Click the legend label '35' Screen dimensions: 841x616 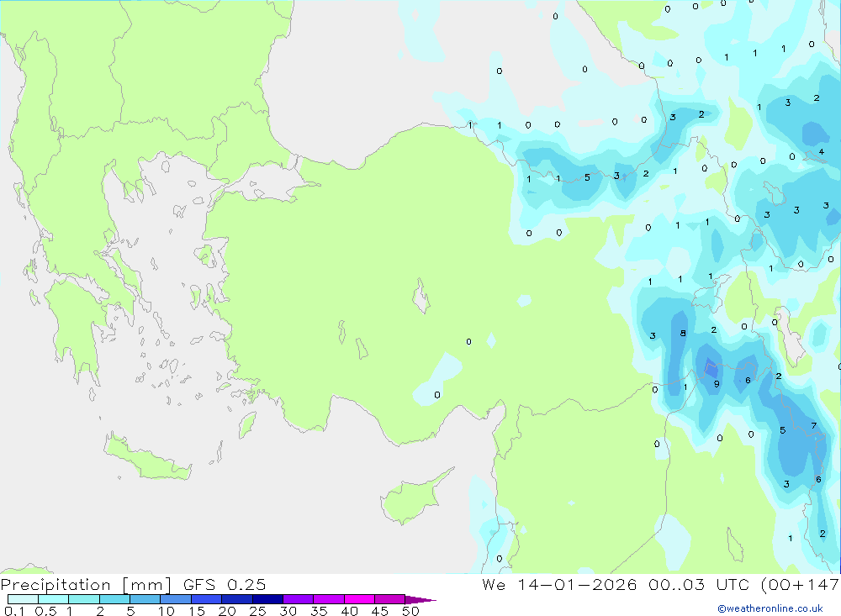(319, 611)
